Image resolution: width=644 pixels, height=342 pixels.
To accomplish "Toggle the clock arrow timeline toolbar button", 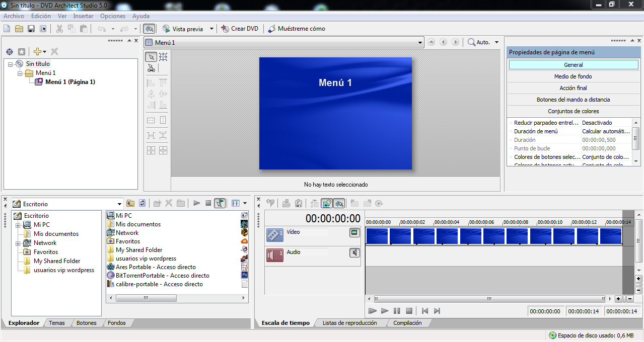I will pyautogui.click(x=327, y=203).
